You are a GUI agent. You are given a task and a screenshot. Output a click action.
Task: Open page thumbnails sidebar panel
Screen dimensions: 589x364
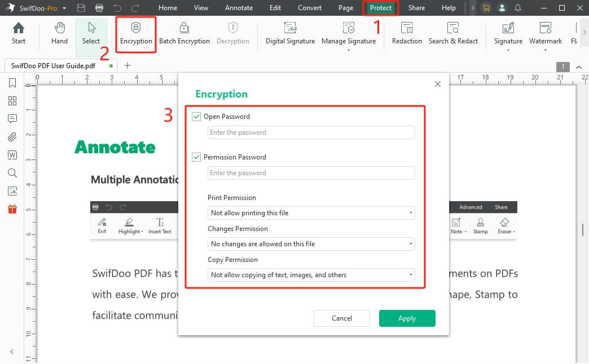(12, 101)
